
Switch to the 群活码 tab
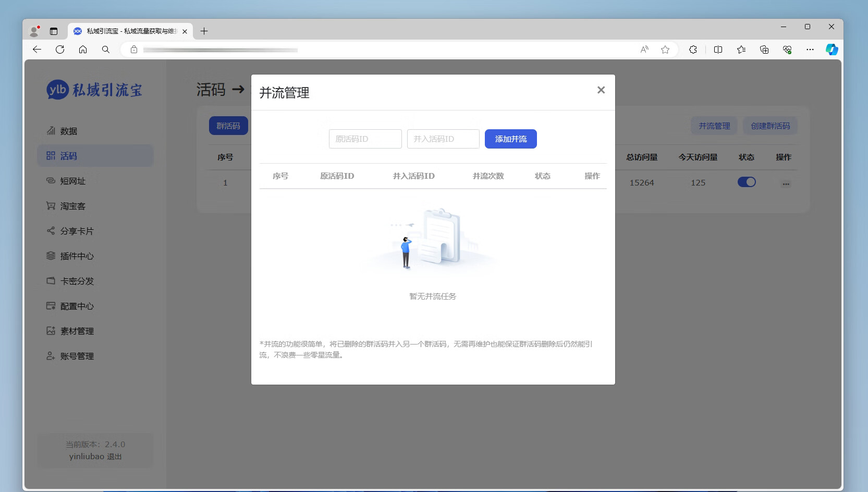(228, 126)
